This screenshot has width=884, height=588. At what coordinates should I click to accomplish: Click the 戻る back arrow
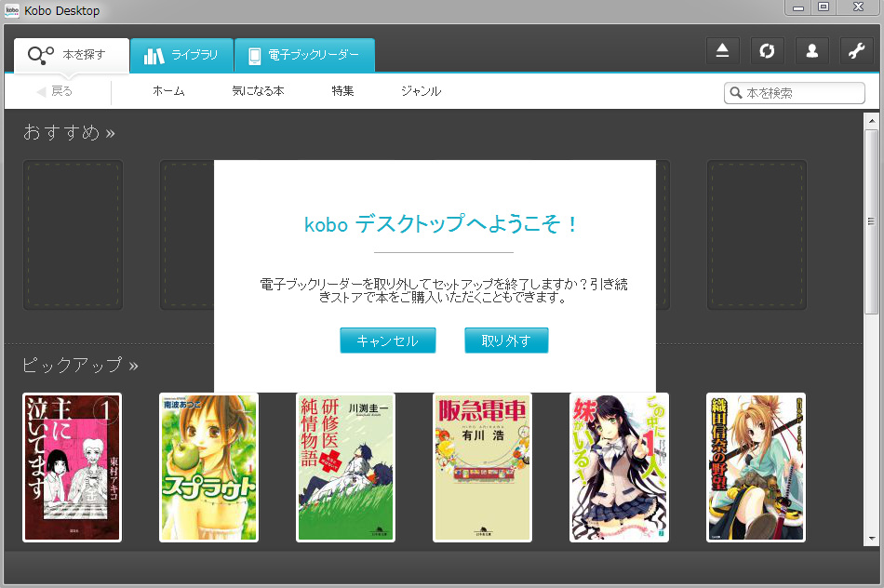coord(54,91)
